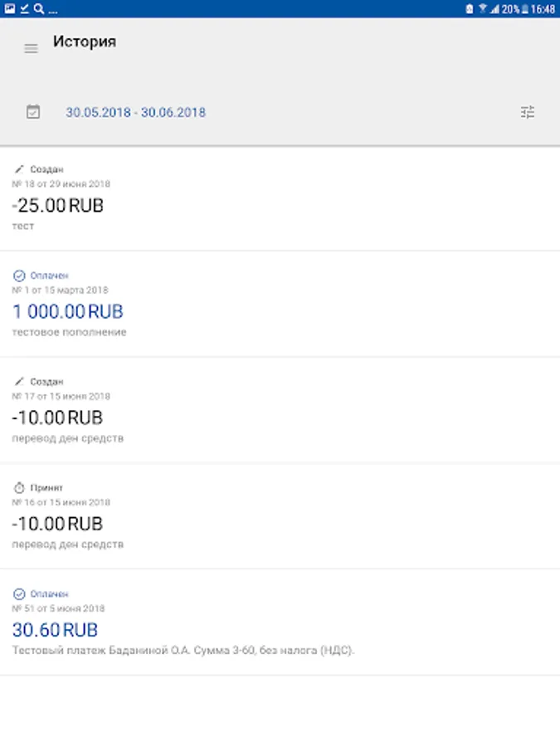Tap the тестовое пополнение description
Viewport: 560px width, 747px height.
70,332
